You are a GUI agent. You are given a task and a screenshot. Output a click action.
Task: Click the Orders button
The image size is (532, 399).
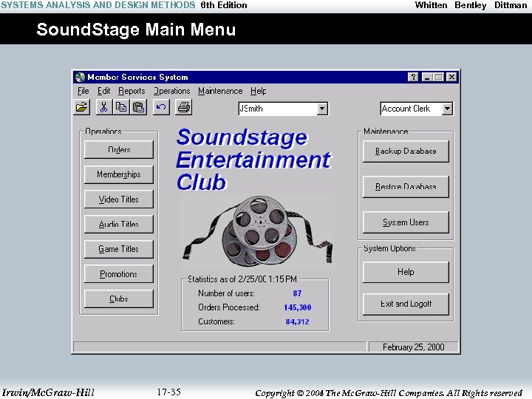(x=119, y=149)
